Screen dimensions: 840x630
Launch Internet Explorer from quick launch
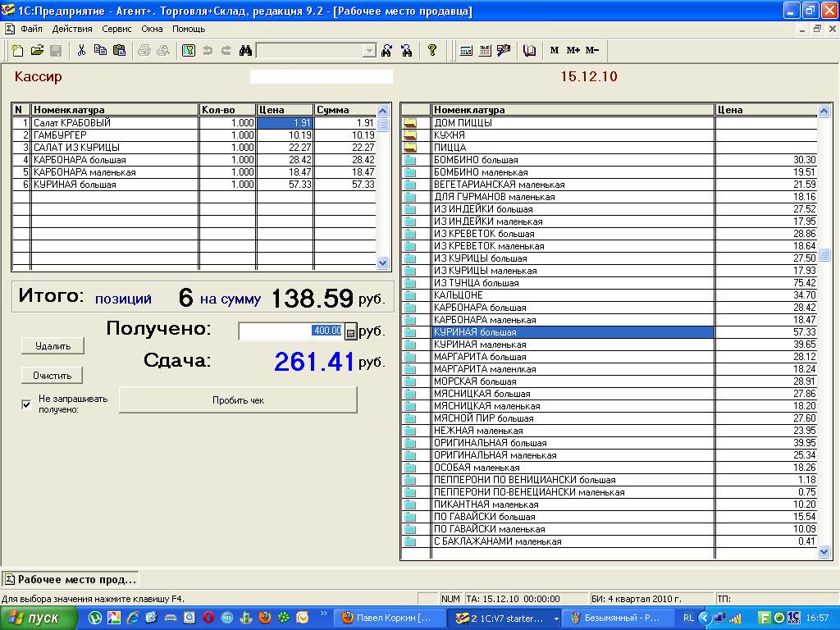pyautogui.click(x=133, y=618)
